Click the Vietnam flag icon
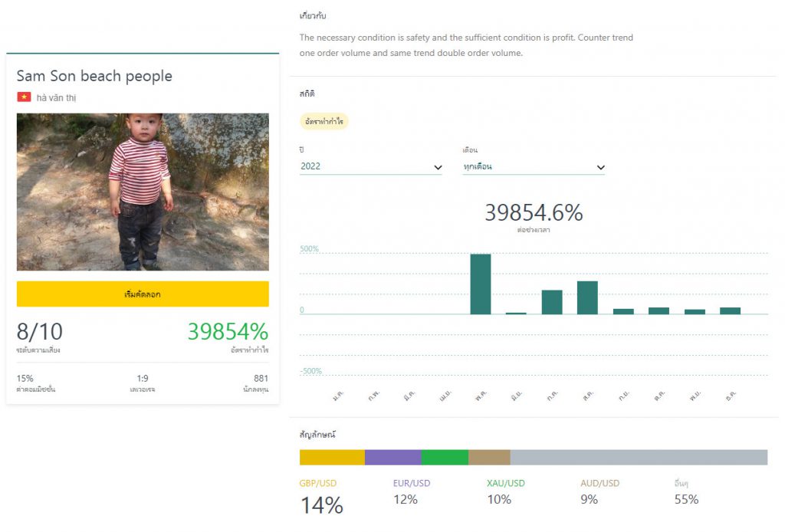The width and height of the screenshot is (785, 532). [x=24, y=97]
